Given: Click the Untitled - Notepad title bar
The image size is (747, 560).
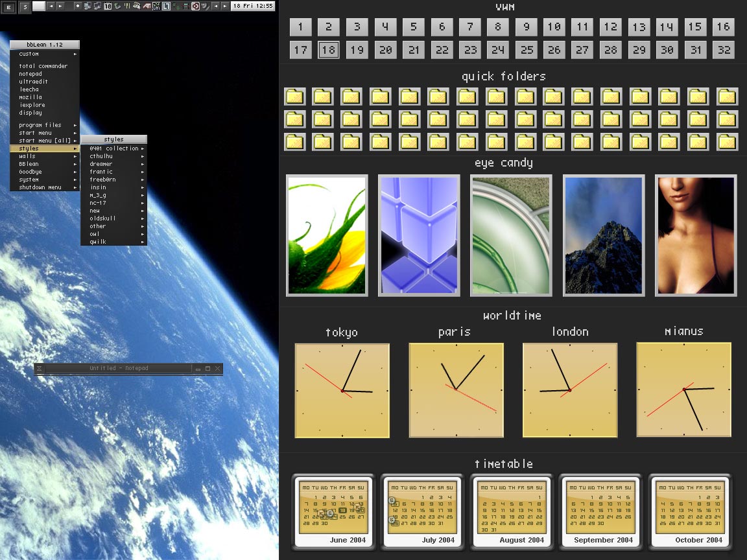Looking at the screenshot, I should (119, 368).
